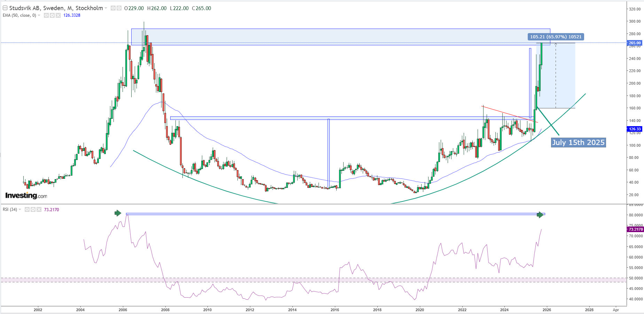Viewport: 644px width, 314px height.
Task: Click the 73.2170 RSI axis value label
Action: click(635, 229)
